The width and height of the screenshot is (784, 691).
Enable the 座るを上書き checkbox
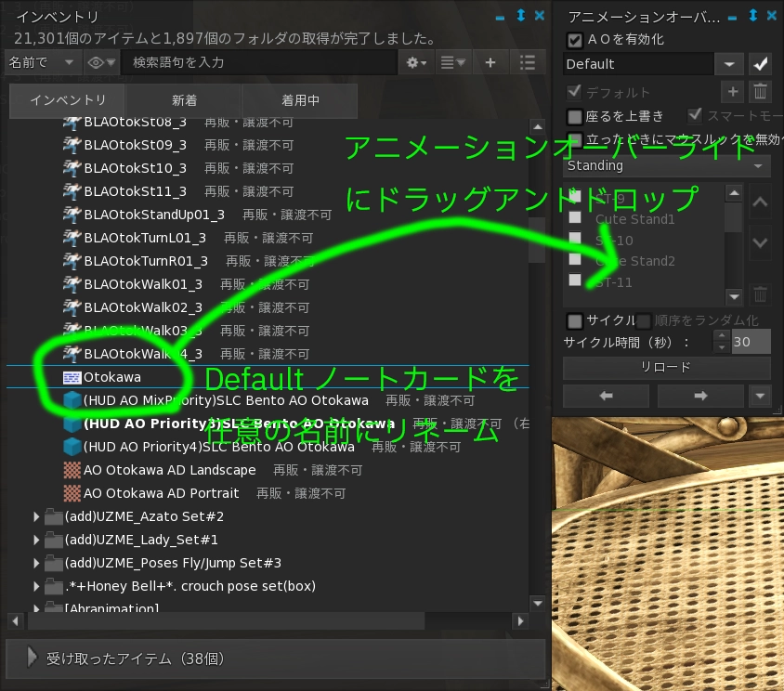[x=575, y=116]
